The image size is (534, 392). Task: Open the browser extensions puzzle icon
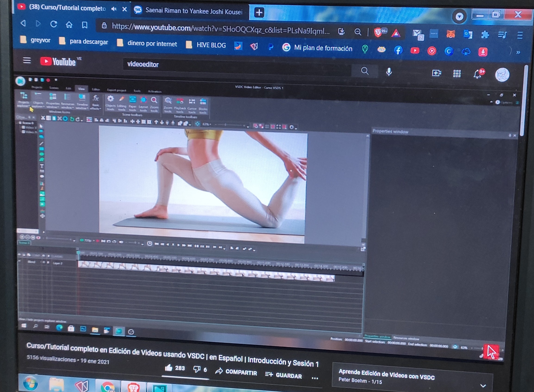485,35
